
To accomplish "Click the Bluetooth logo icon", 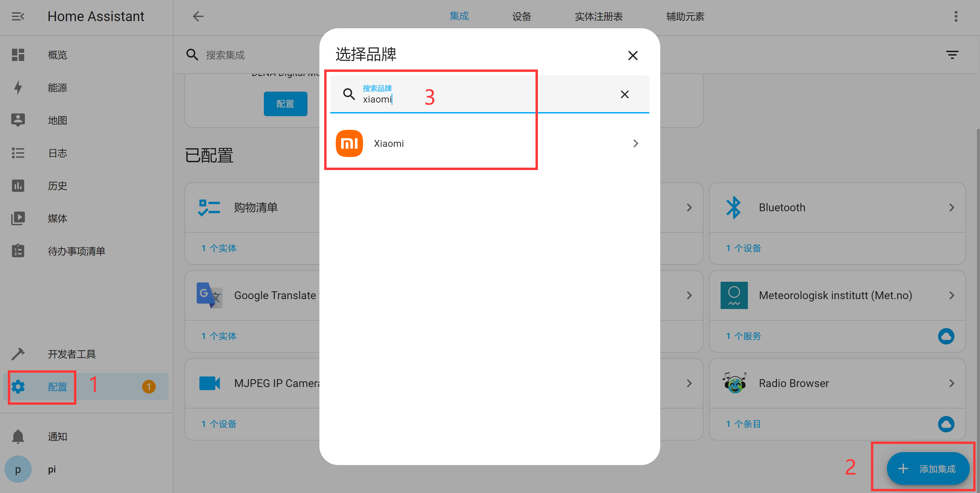I will tap(734, 207).
